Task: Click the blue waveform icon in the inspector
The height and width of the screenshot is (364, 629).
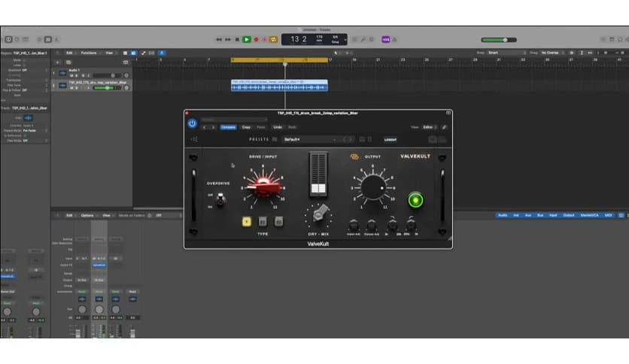Action: [28, 118]
